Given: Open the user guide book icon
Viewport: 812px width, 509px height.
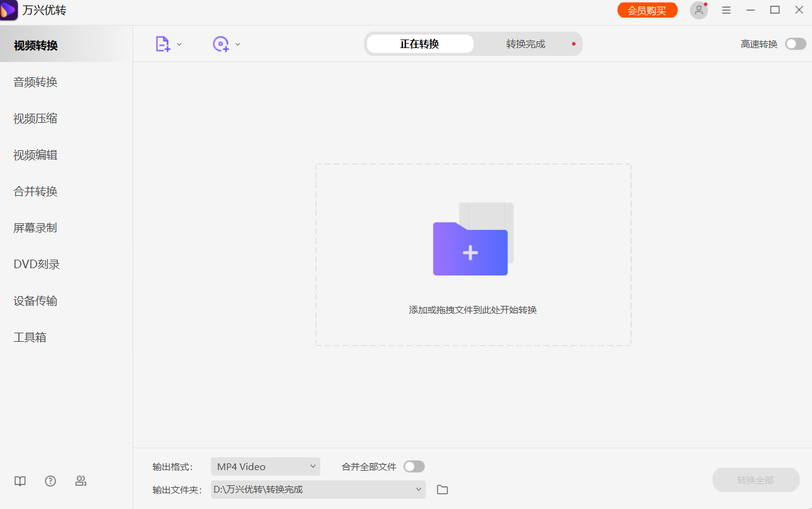Looking at the screenshot, I should click(20, 481).
